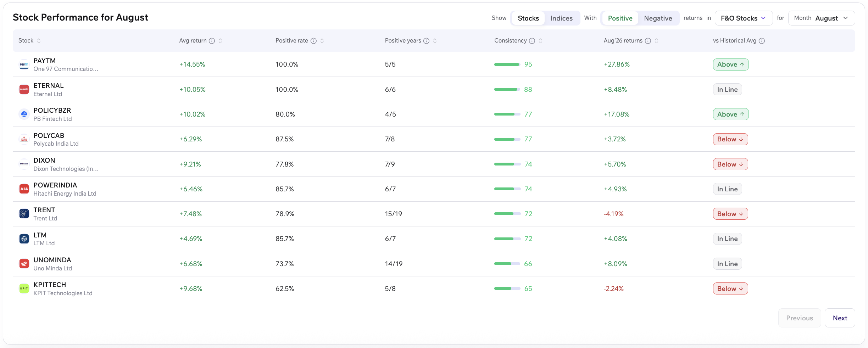Click UNOMINDA consistency bar at 66
The width and height of the screenshot is (868, 348).
pos(507,264)
